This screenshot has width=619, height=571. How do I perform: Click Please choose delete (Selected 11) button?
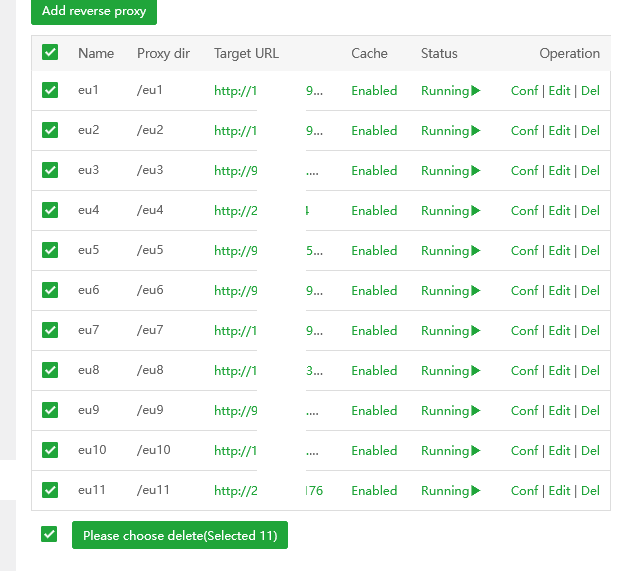pyautogui.click(x=180, y=535)
